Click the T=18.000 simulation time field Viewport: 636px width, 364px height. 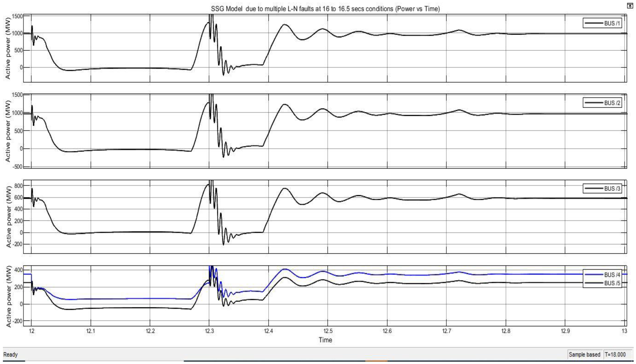coord(615,354)
